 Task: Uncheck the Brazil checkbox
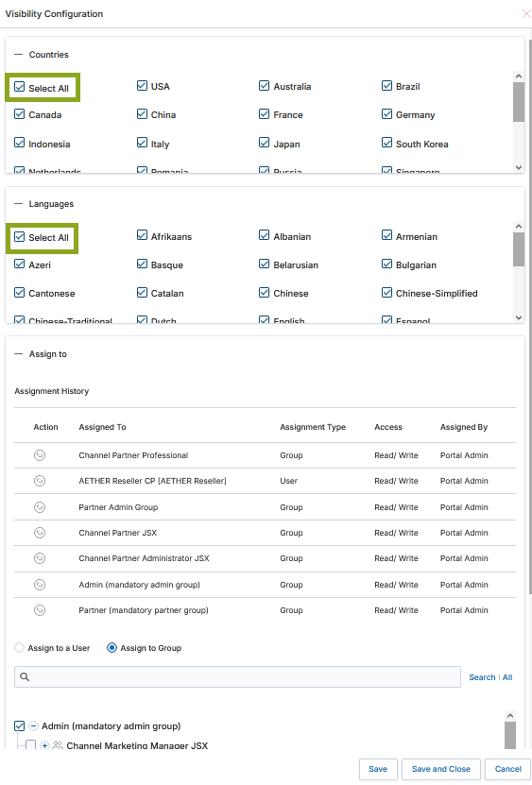[386, 86]
